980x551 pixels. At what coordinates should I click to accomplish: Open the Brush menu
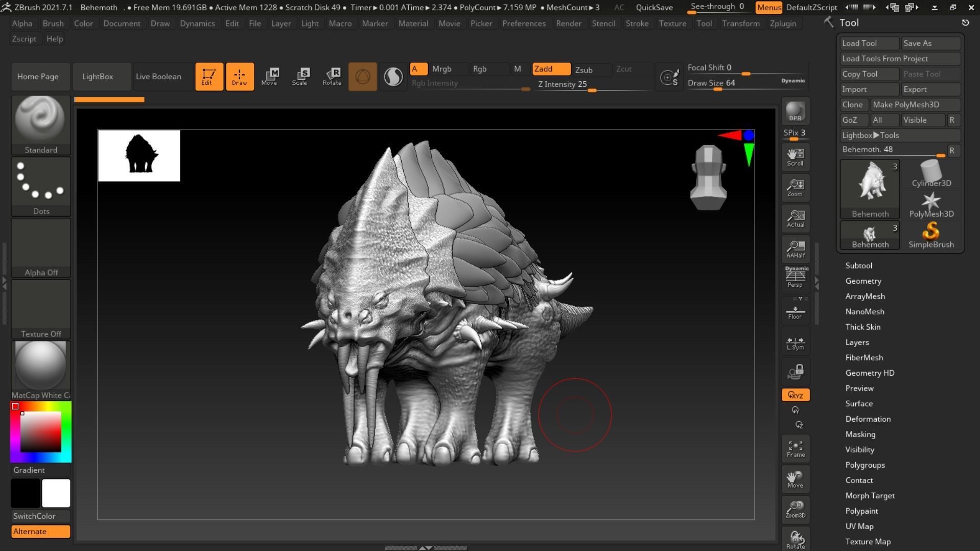tap(53, 24)
